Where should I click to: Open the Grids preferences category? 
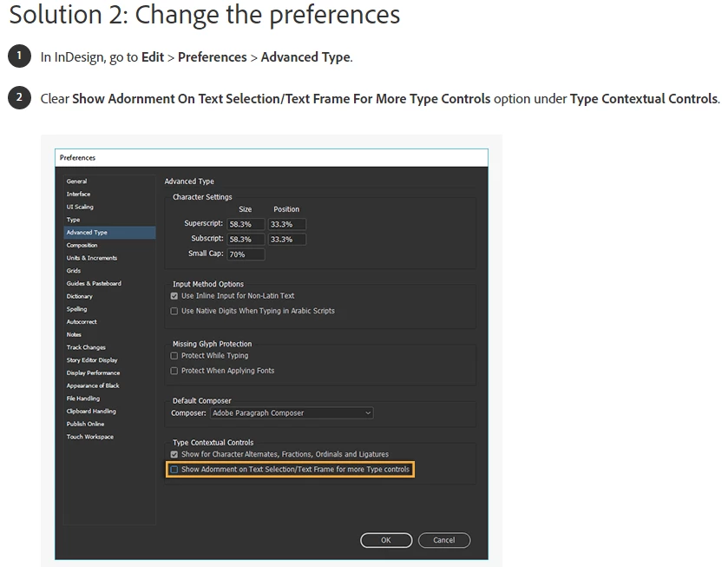pos(74,271)
